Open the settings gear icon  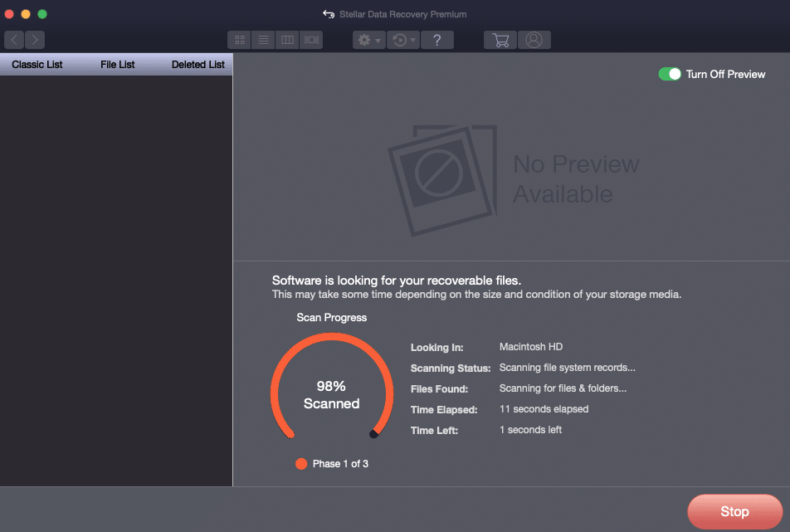tap(363, 39)
